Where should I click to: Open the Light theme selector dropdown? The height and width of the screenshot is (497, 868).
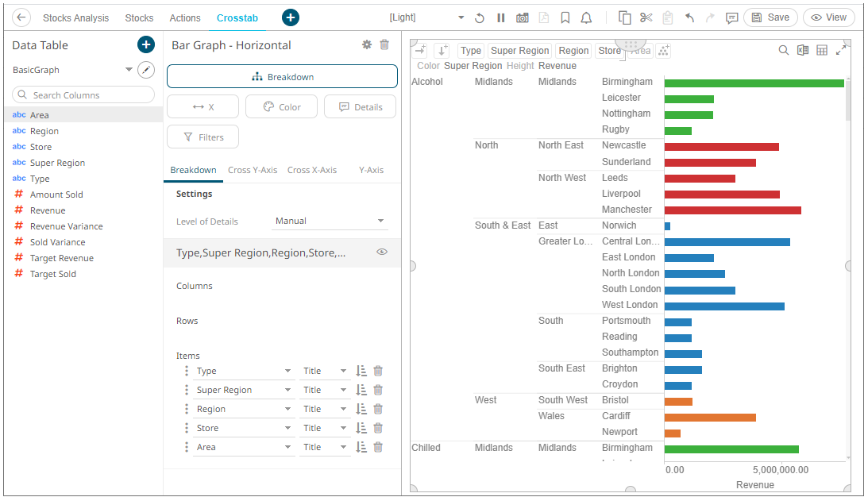point(459,17)
